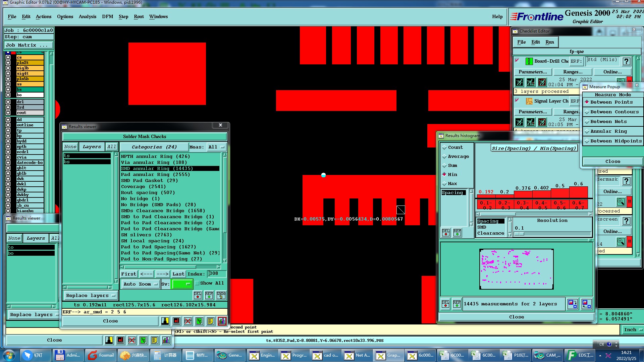Open the Auto Zoom dropdown
644x362 pixels.
140,284
